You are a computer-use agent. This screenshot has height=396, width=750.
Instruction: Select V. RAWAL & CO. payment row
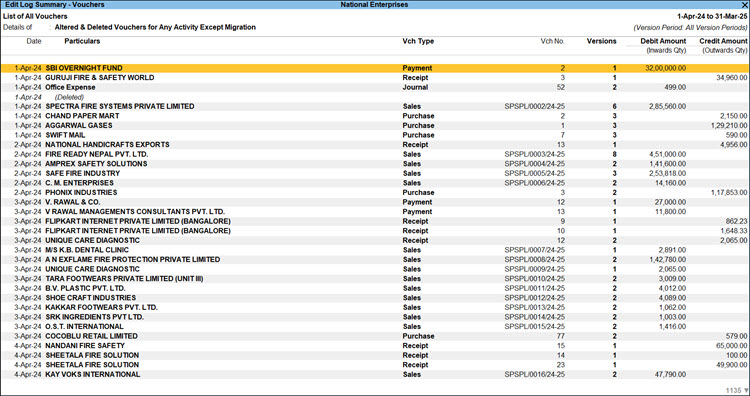coord(375,202)
